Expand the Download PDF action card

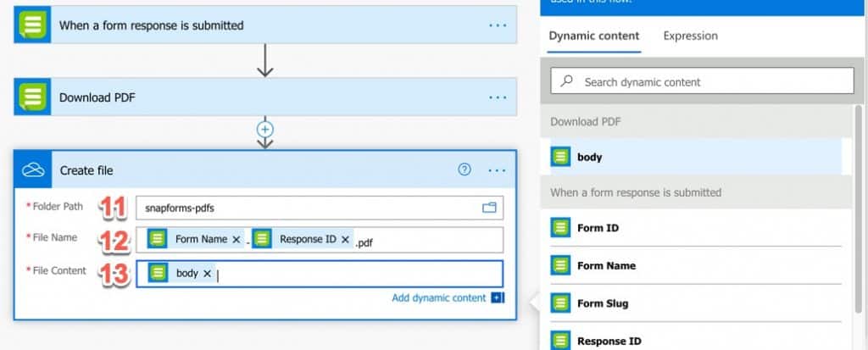pos(254,97)
